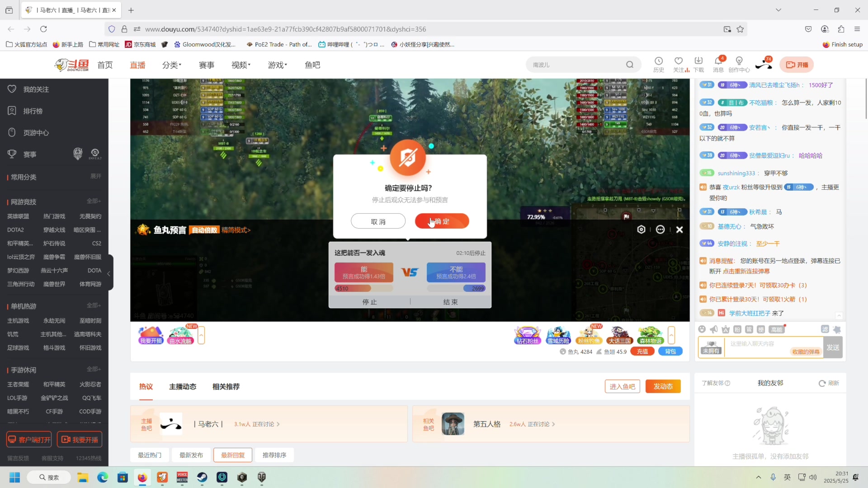Open the emoji picker in chat toolbar

click(702, 329)
